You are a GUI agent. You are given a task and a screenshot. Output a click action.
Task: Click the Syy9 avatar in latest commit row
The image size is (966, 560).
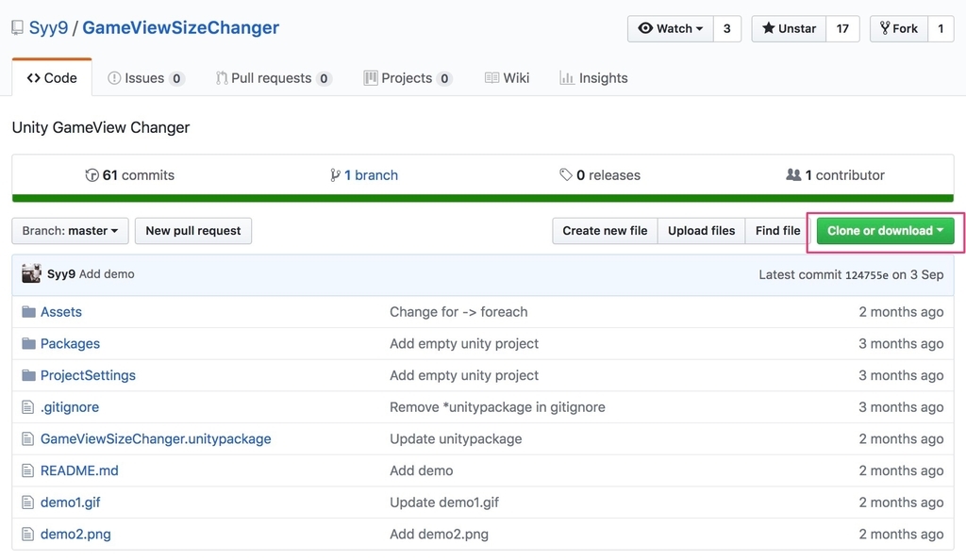(31, 273)
